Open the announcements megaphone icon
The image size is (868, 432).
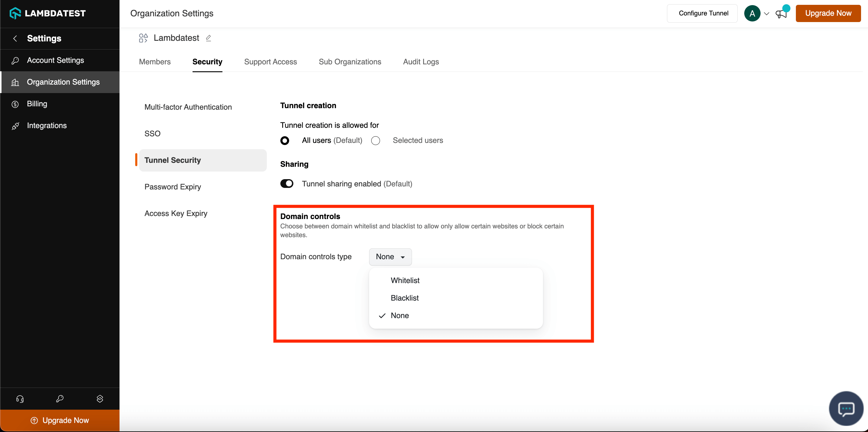[x=781, y=14]
